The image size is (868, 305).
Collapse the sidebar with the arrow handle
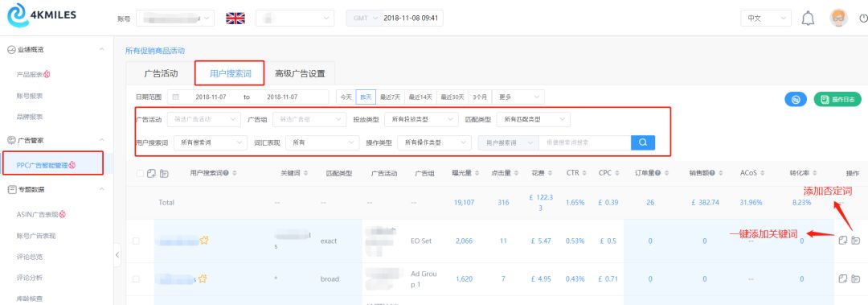pyautogui.click(x=117, y=255)
